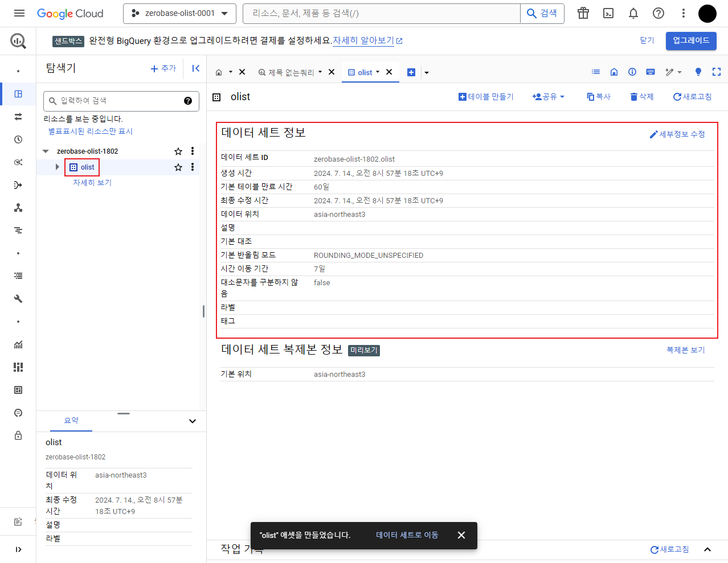
Task: Open the info circle icon in tab toolbar
Action: [x=632, y=72]
